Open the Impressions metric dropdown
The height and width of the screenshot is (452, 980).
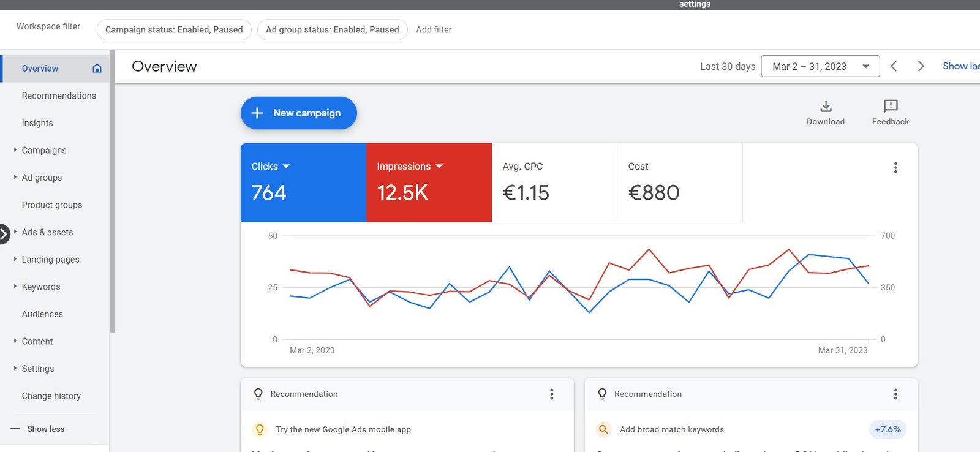(x=439, y=167)
